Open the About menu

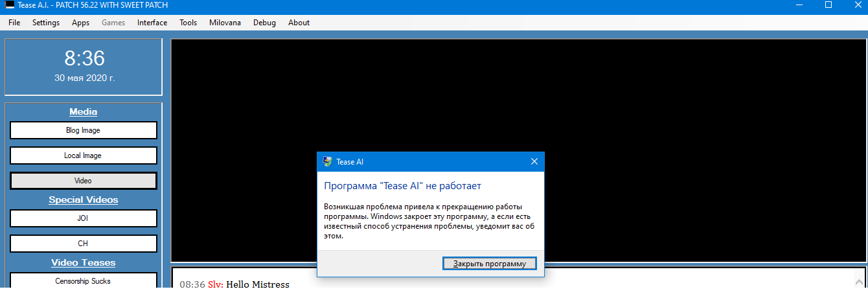pyautogui.click(x=299, y=23)
